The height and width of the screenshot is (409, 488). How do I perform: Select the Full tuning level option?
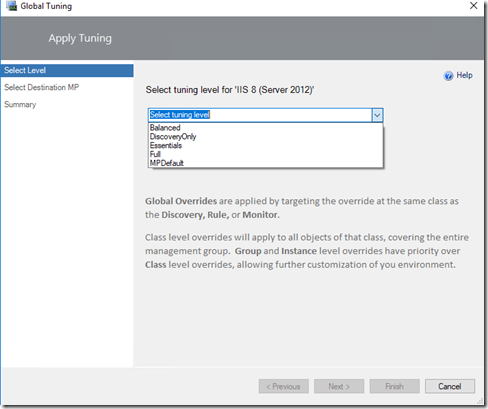point(266,154)
